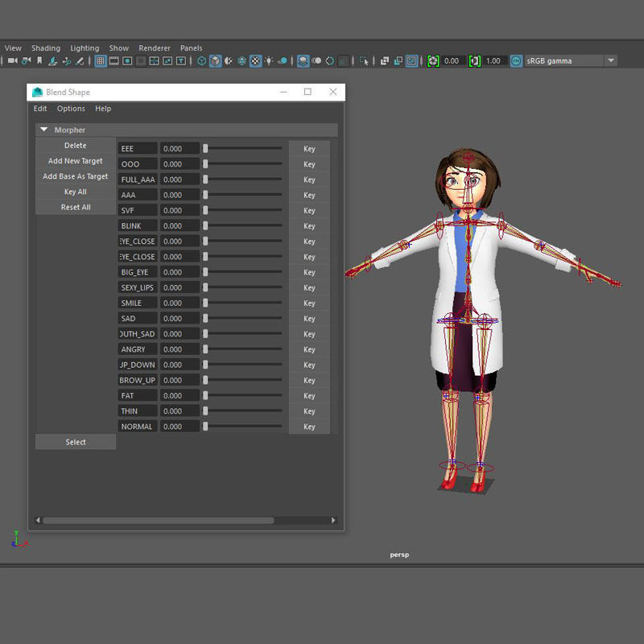Click Use All Lights bulb icon
644x644 pixels.
tap(269, 61)
